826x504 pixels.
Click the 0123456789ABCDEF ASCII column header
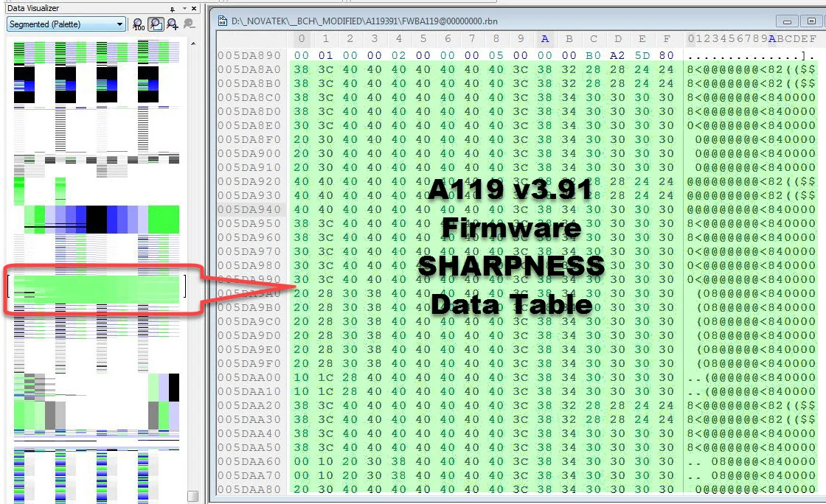[752, 39]
